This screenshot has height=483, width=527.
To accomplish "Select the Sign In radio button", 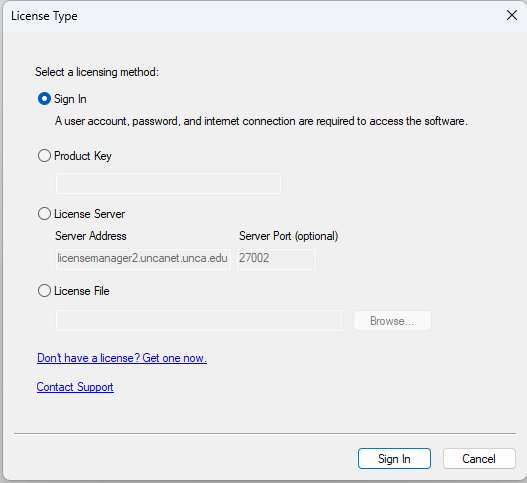I will pyautogui.click(x=44, y=99).
